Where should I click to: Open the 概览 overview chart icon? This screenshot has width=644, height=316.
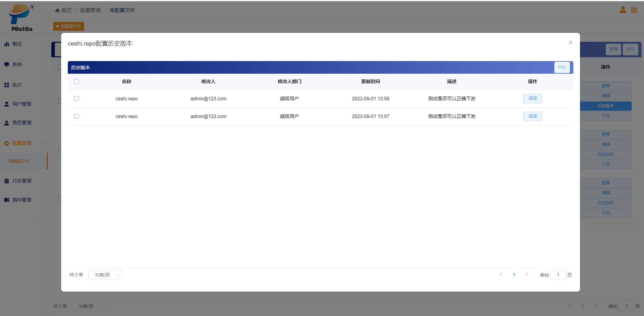point(7,44)
